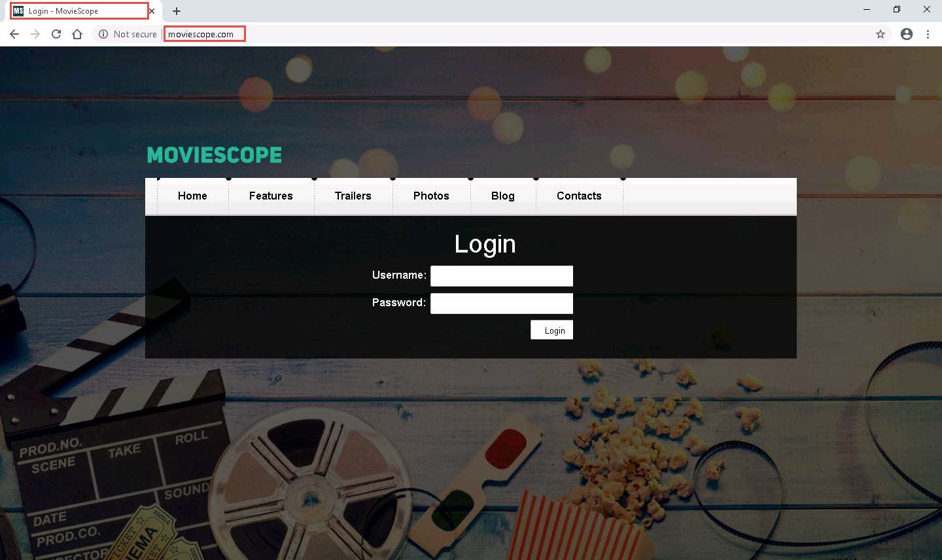
Task: Reload the MovieScope page
Action: (56, 34)
